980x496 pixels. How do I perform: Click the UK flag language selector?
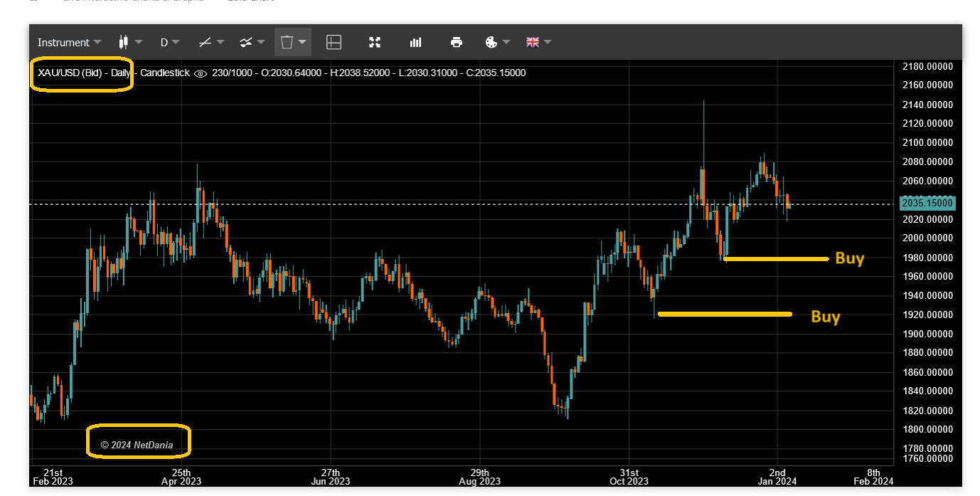click(533, 43)
